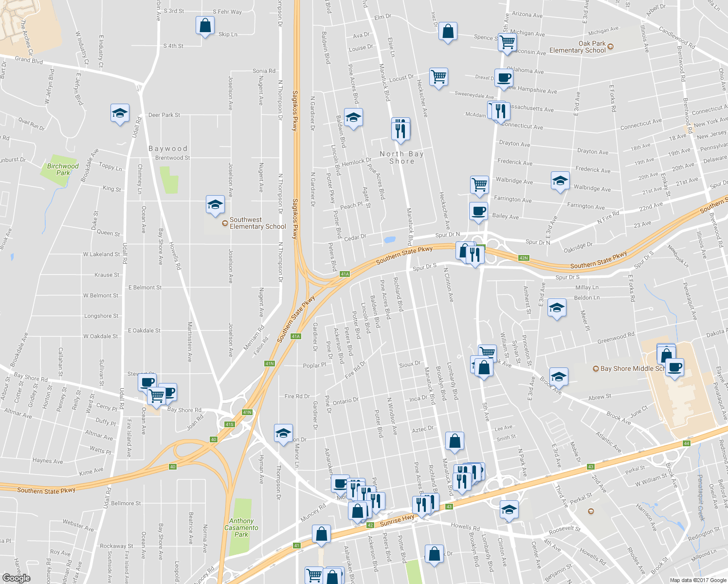Select the Anthony Casamento Park label
The height and width of the screenshot is (584, 728).
(241, 528)
